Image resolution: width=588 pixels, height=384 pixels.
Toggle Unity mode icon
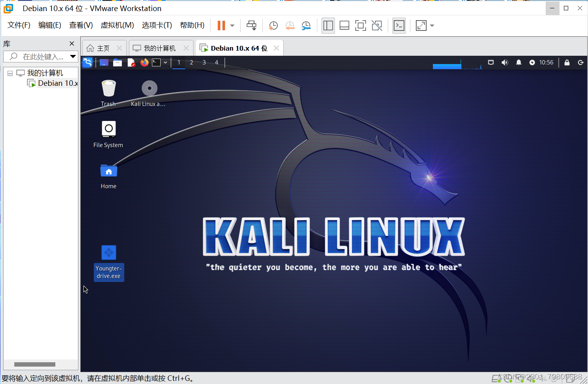point(377,26)
